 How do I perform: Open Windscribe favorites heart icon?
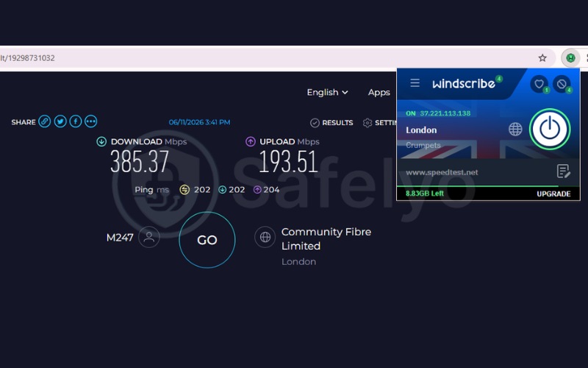pos(539,84)
